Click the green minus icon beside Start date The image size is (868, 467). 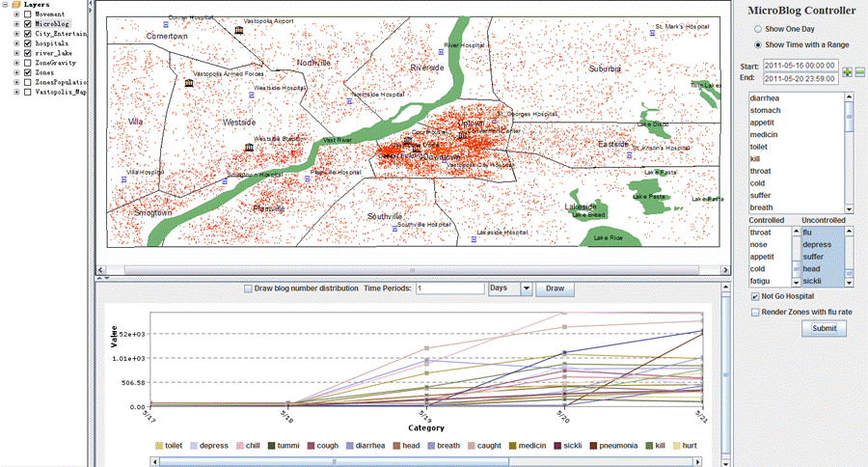point(859,72)
